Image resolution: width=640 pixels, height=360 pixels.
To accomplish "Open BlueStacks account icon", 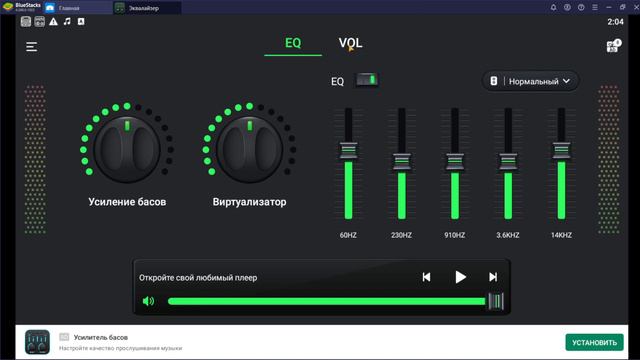I will pyautogui.click(x=567, y=7).
